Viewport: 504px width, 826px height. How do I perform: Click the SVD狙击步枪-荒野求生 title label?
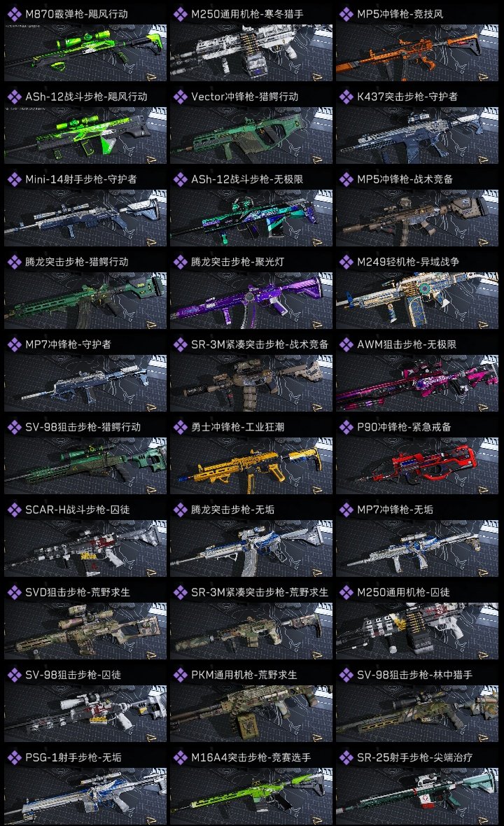click(78, 592)
